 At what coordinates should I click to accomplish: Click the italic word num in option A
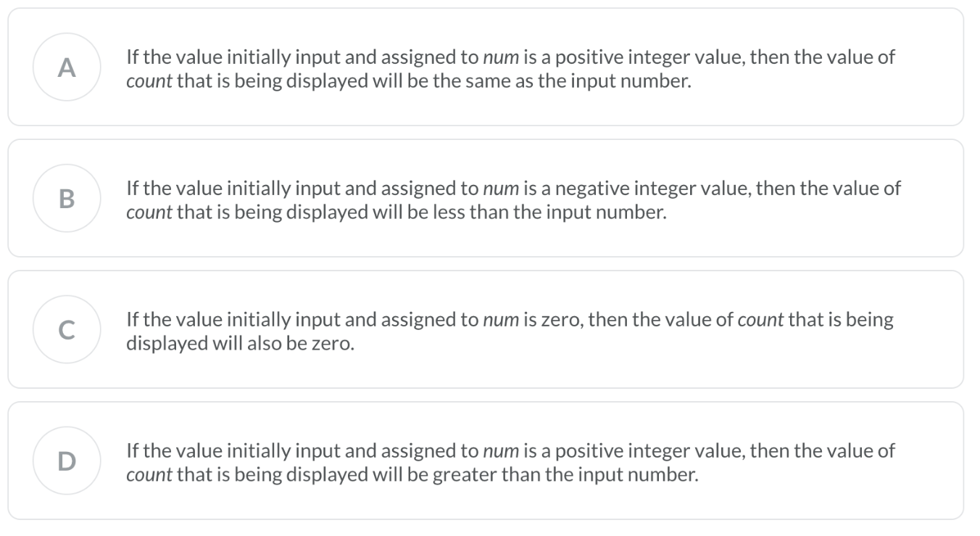pyautogui.click(x=501, y=58)
